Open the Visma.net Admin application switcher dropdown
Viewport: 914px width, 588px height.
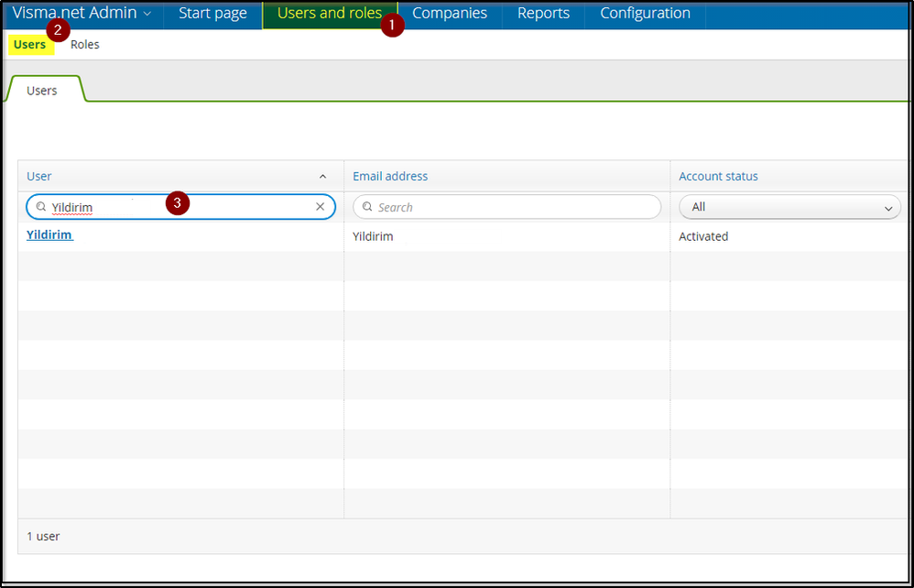(x=82, y=13)
